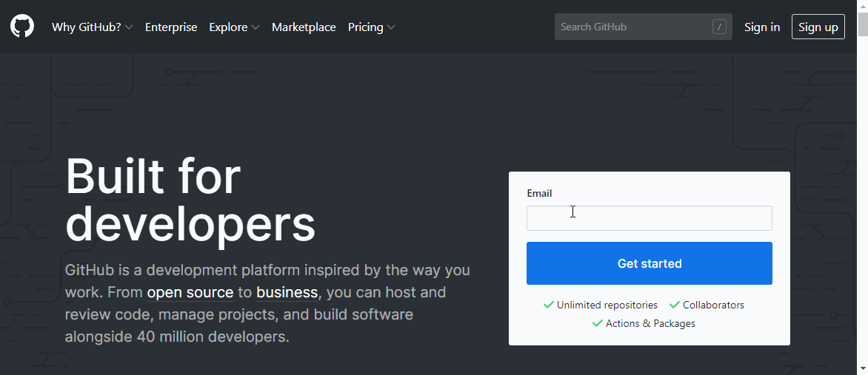Click inside the Email input field
Image resolution: width=868 pixels, height=375 pixels.
point(650,218)
